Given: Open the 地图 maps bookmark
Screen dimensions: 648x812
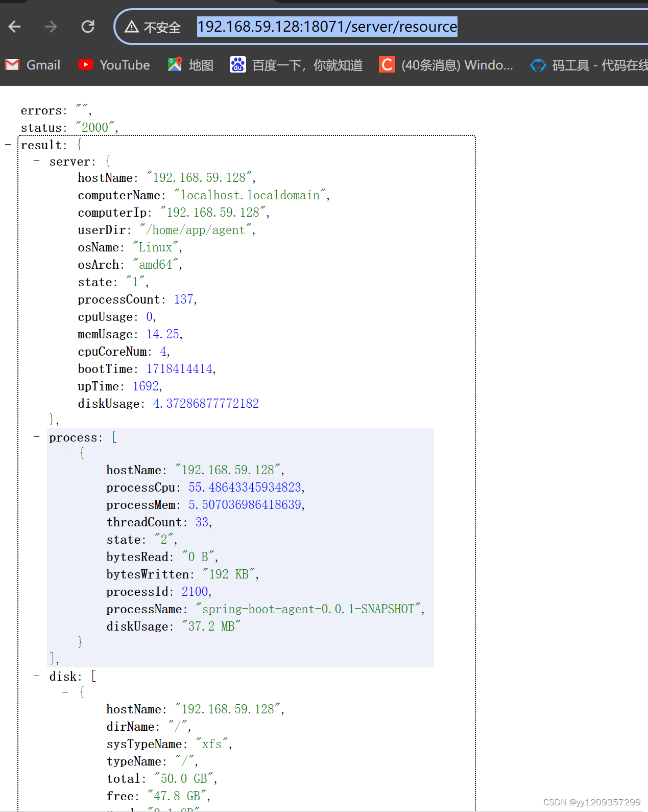Looking at the screenshot, I should click(x=190, y=65).
